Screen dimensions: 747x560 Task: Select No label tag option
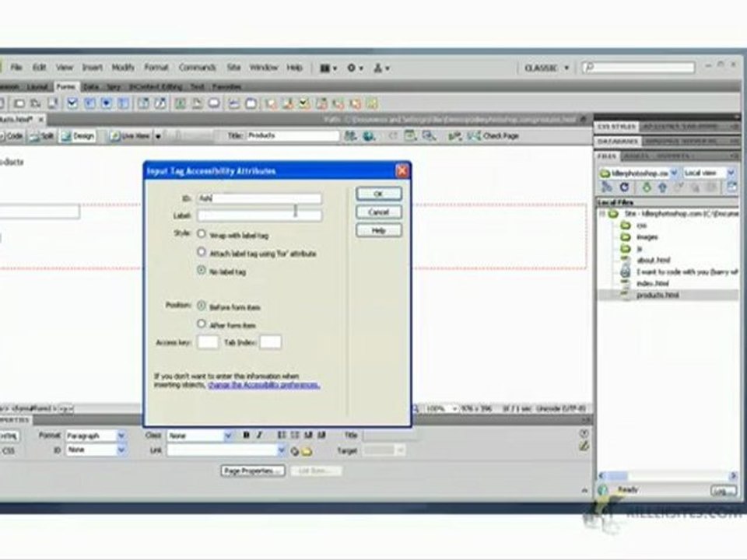[202, 270]
